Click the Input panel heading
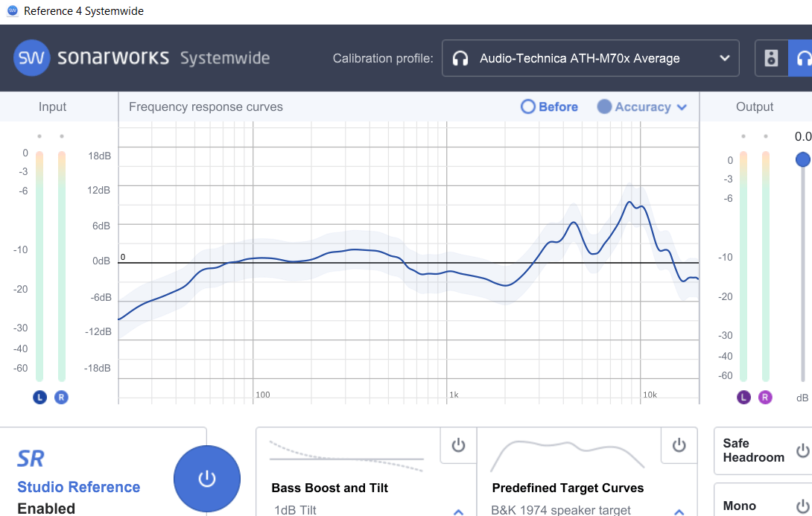This screenshot has height=516, width=812. [x=52, y=106]
